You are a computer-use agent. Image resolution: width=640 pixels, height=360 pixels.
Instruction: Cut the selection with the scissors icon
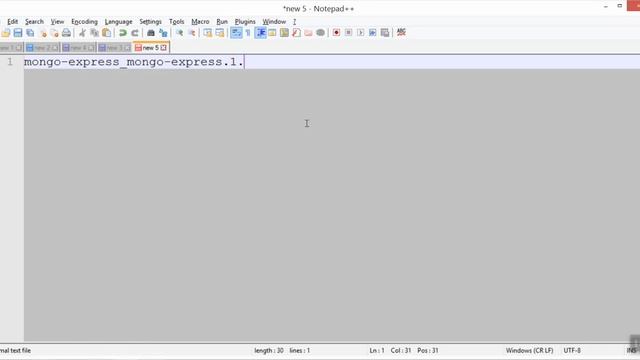(x=82, y=33)
